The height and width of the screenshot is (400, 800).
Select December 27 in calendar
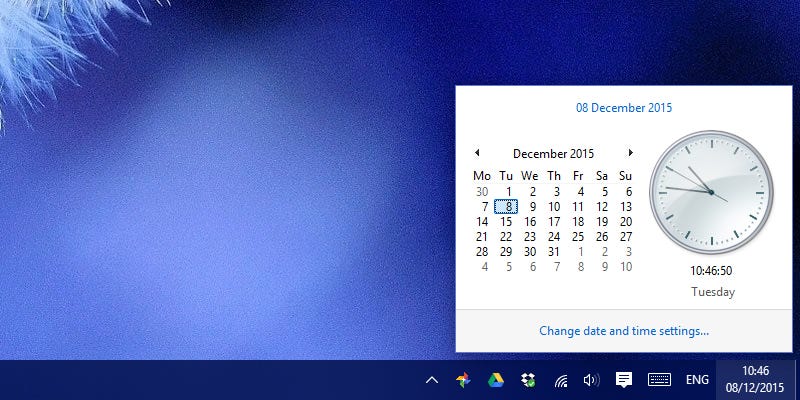tap(626, 237)
